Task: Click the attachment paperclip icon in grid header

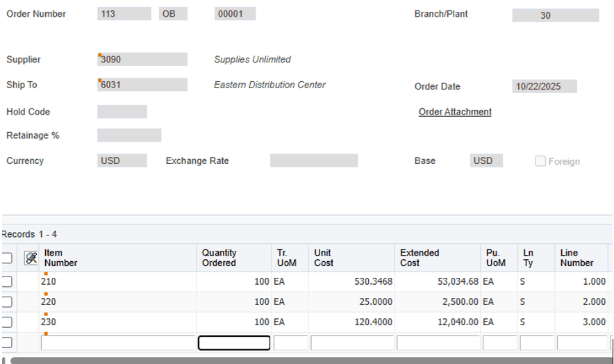Action: 31,258
